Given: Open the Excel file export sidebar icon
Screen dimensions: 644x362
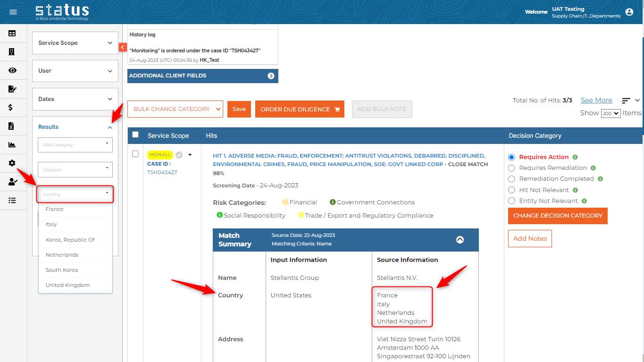Looking at the screenshot, I should [12, 126].
